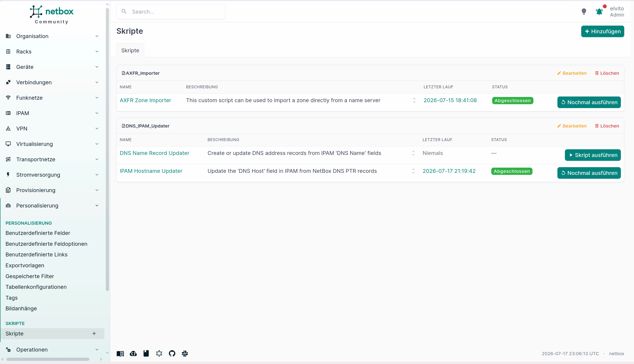This screenshot has width=634, height=364.
Task: Click the sidebar vertical scrollbar
Action: [x=107, y=149]
